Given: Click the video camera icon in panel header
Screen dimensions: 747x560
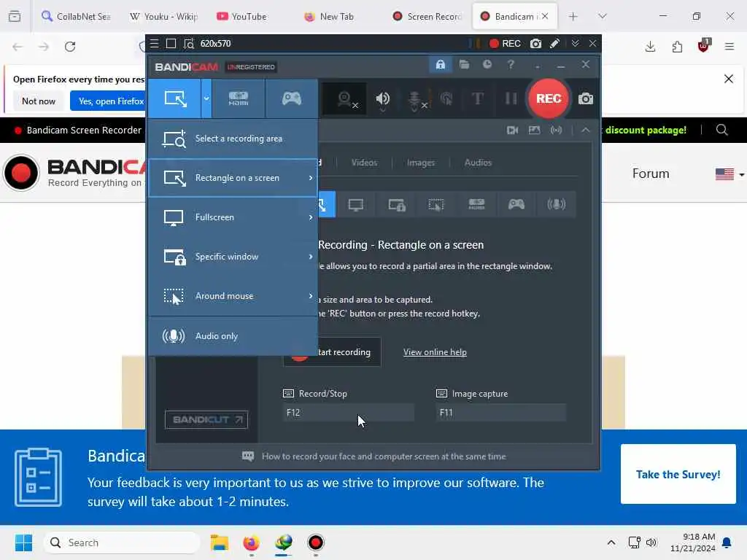Looking at the screenshot, I should pyautogui.click(x=513, y=130).
